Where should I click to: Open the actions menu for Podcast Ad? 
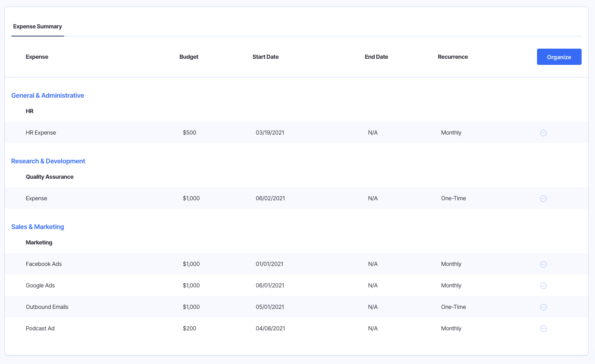(x=543, y=328)
